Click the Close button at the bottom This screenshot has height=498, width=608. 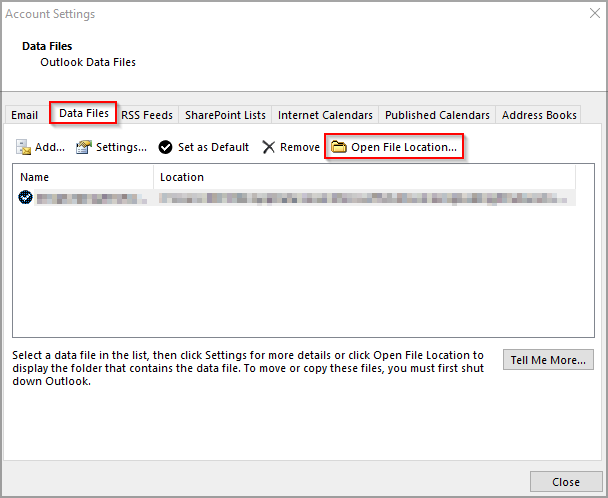(x=566, y=482)
